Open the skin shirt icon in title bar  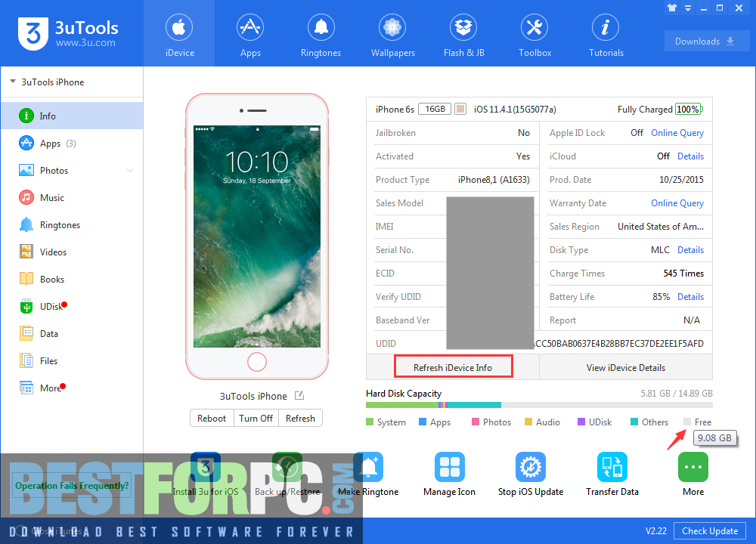671,8
